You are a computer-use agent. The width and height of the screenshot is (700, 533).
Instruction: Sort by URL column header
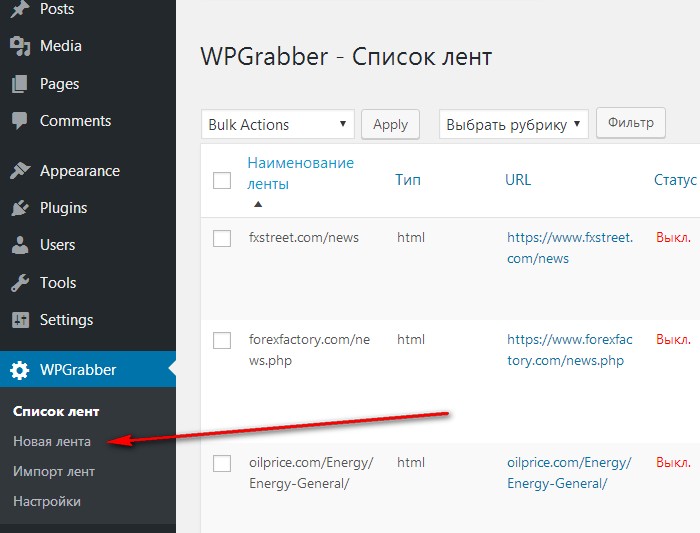(518, 180)
